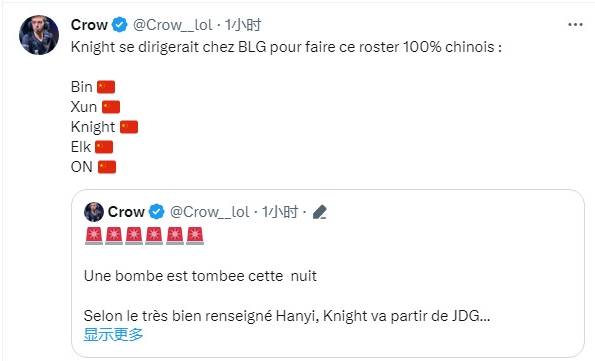
Task: Click the first red siren emoji
Action: (x=94, y=236)
